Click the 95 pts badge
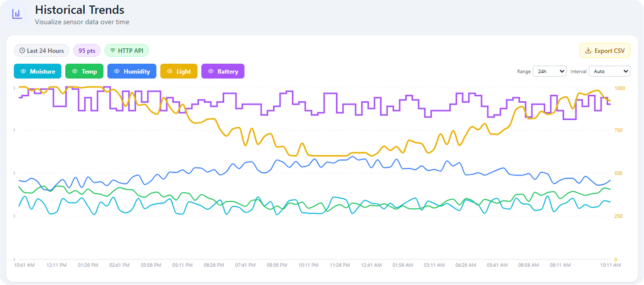Screen dimensions: 644x285 [87, 51]
